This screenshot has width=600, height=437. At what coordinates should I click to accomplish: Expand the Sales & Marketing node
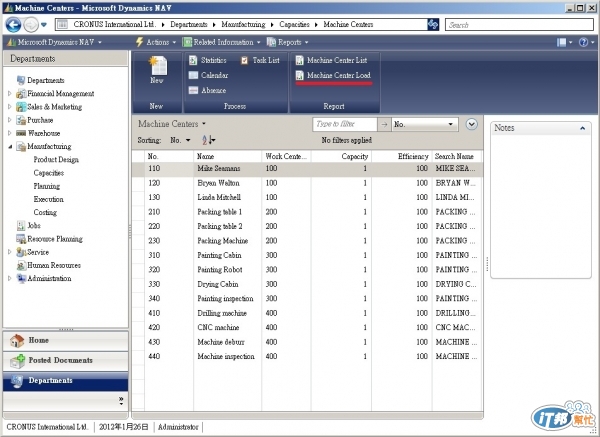point(10,107)
